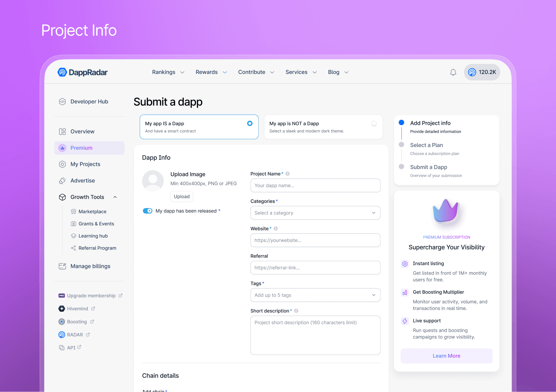Image resolution: width=556 pixels, height=392 pixels.
Task: Open the Upgrade membership link
Action: coord(90,296)
